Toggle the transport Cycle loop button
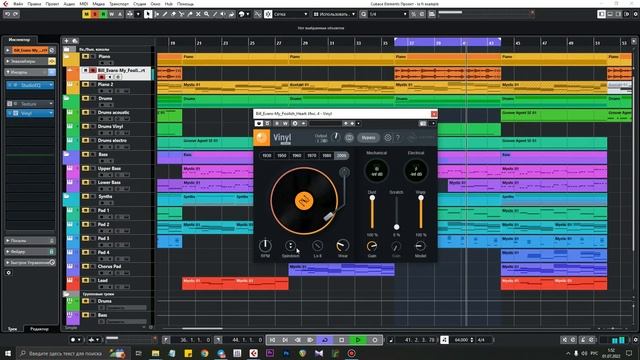 pos(325,340)
